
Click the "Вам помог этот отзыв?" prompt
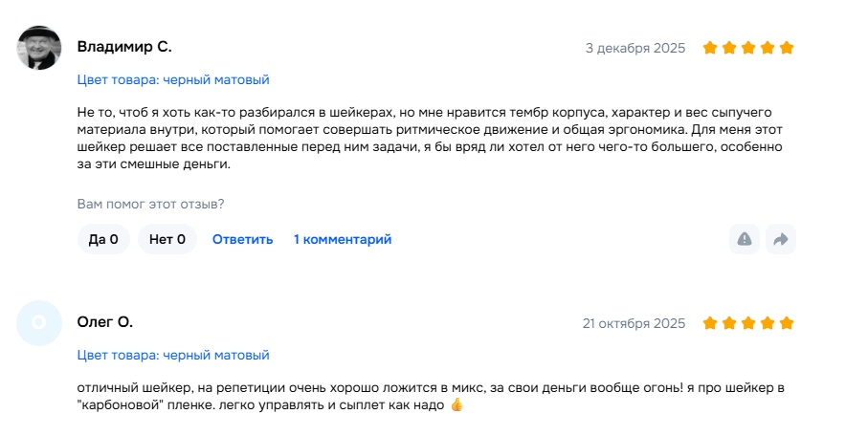pos(150,204)
